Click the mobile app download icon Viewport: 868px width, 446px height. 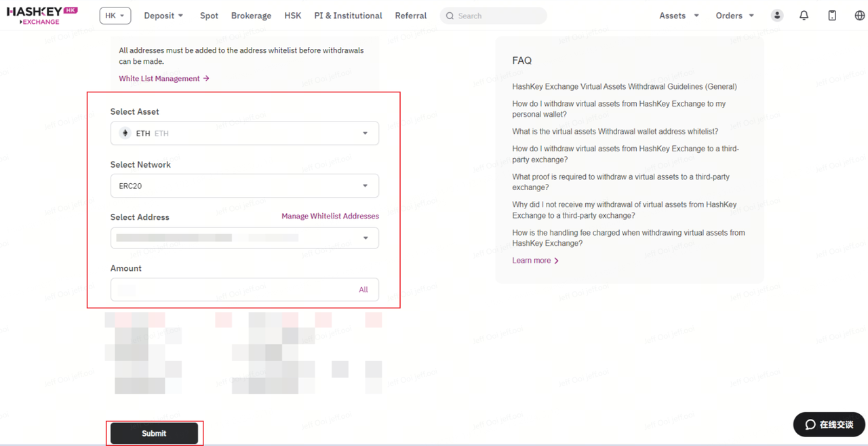point(831,16)
